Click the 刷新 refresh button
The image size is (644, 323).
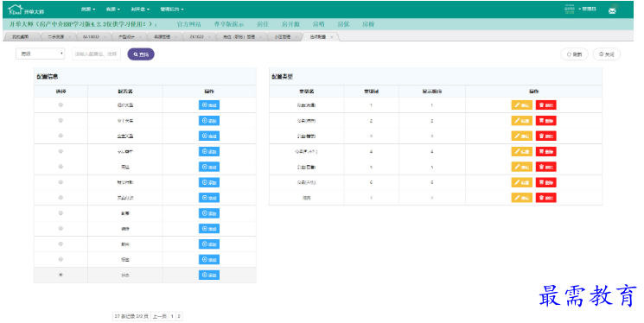pyautogui.click(x=574, y=54)
